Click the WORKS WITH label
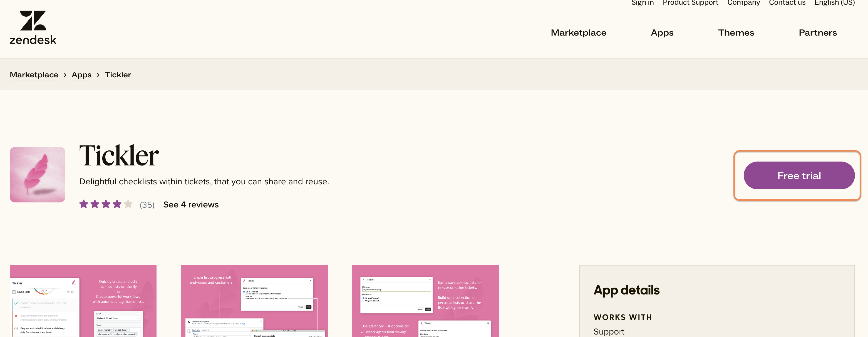Viewport: 868px width, 337px height. click(622, 318)
